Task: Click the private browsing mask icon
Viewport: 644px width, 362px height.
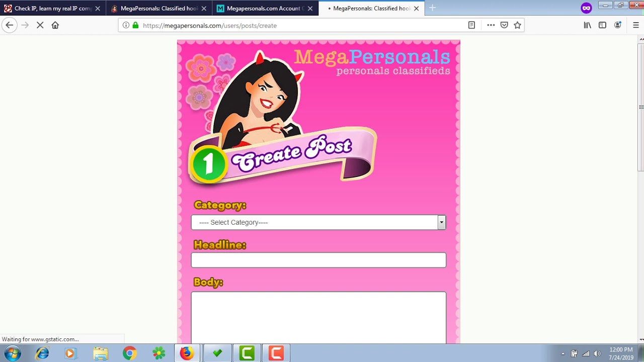Action: (586, 8)
